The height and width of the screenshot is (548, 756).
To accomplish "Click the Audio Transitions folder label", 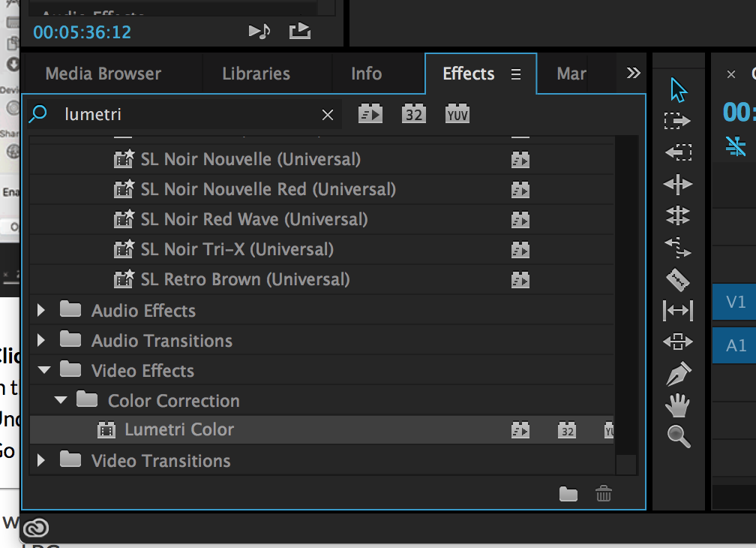I will tap(161, 341).
